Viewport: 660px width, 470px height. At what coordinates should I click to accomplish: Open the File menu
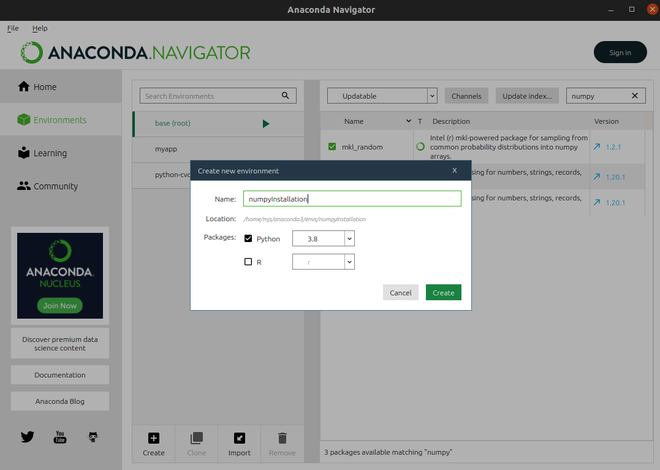coord(13,28)
